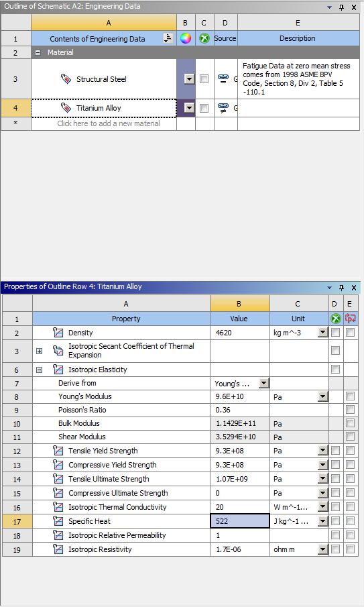The width and height of the screenshot is (364, 607).
Task: Select the Young's Modulus value 9.6E+10
Action: (x=240, y=396)
